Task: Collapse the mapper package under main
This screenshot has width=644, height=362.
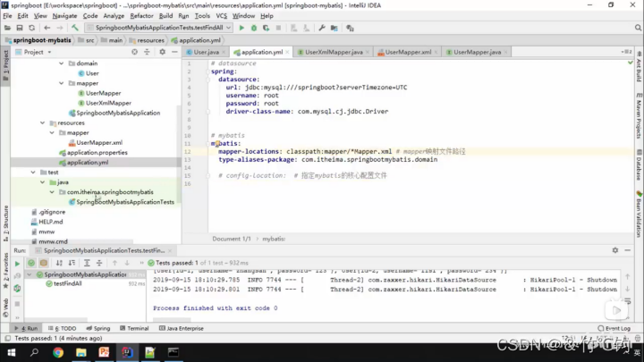Action: point(61,83)
